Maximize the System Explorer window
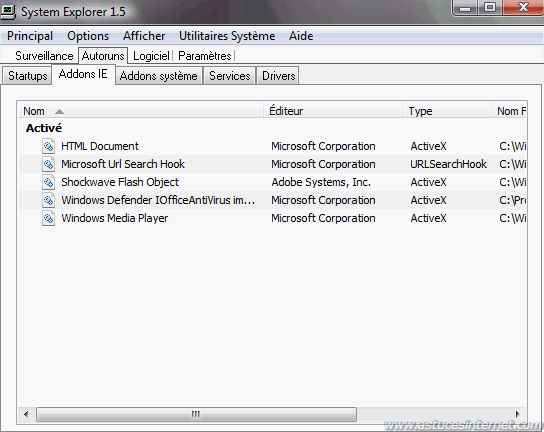 (490, 8)
